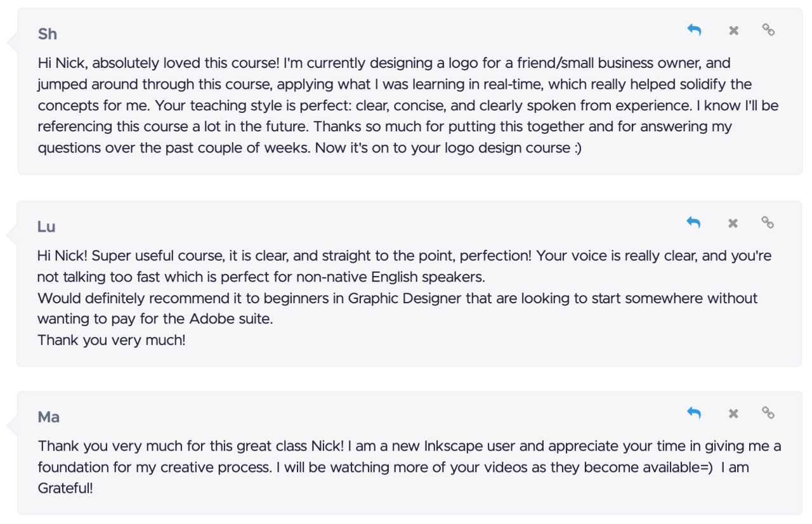812x524 pixels.
Task: Select Ma's comment about the Inkscape class
Action: 409,468
